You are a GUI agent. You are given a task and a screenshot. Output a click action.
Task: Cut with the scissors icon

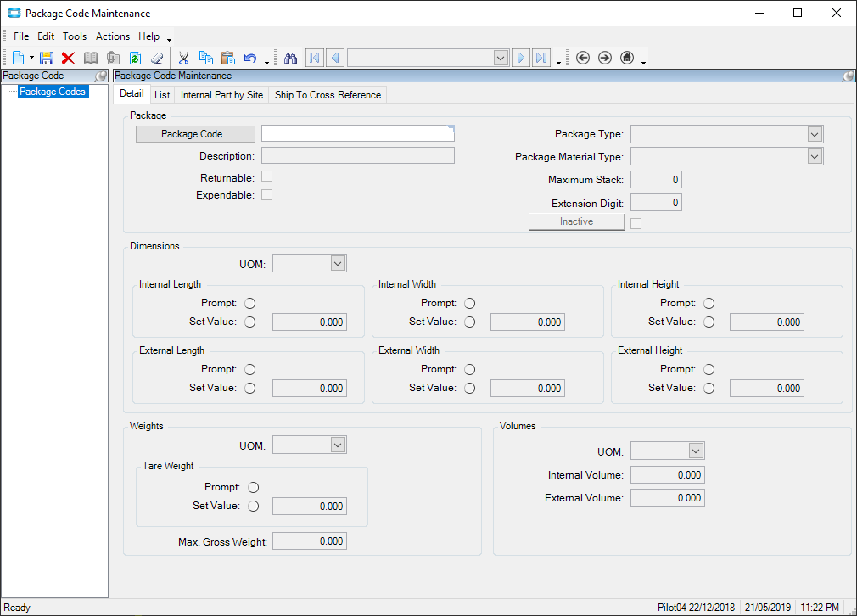pos(183,58)
